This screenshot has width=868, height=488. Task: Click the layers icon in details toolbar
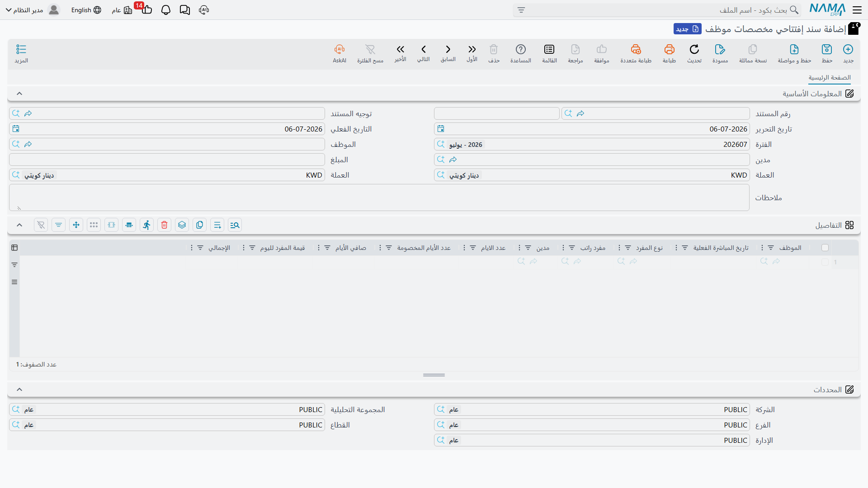[x=182, y=225]
